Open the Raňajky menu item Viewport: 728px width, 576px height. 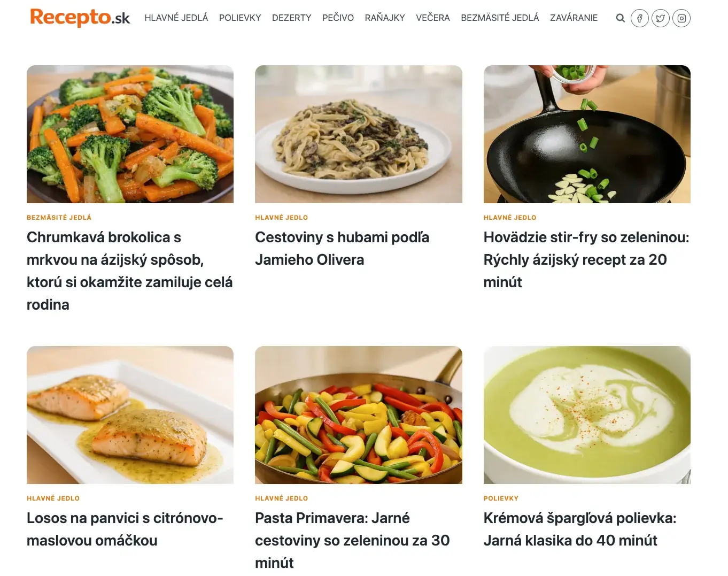click(x=385, y=18)
